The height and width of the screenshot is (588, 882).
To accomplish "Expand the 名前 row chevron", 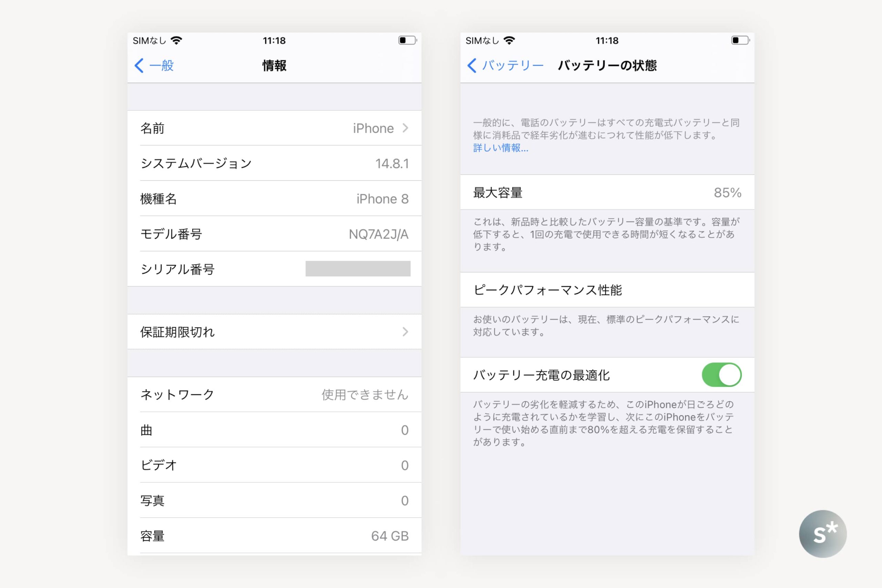I will pyautogui.click(x=406, y=128).
